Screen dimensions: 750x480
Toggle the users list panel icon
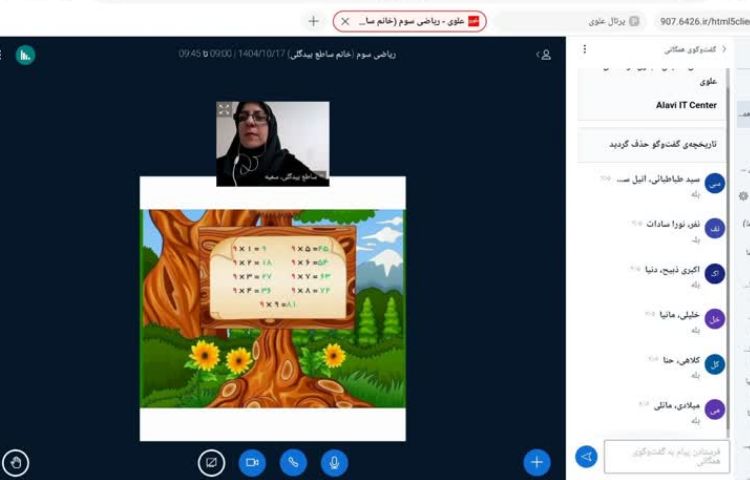(x=544, y=55)
